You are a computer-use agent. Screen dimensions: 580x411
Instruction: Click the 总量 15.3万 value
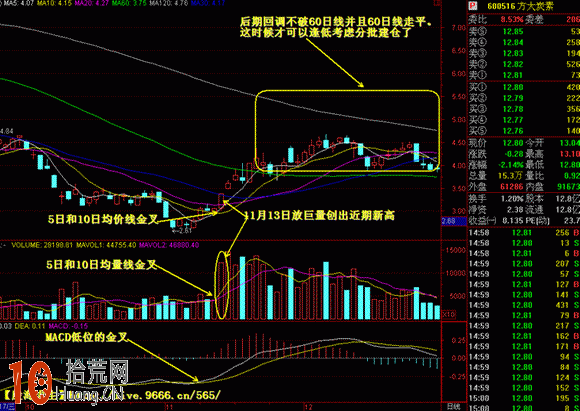coord(511,176)
